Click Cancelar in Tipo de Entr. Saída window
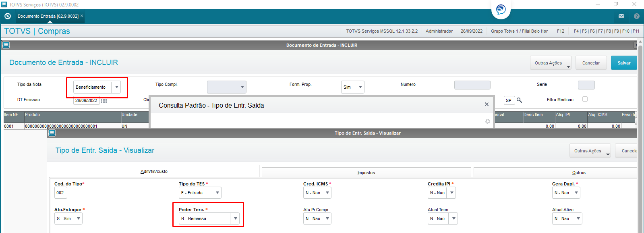The width and height of the screenshot is (644, 233). (627, 151)
